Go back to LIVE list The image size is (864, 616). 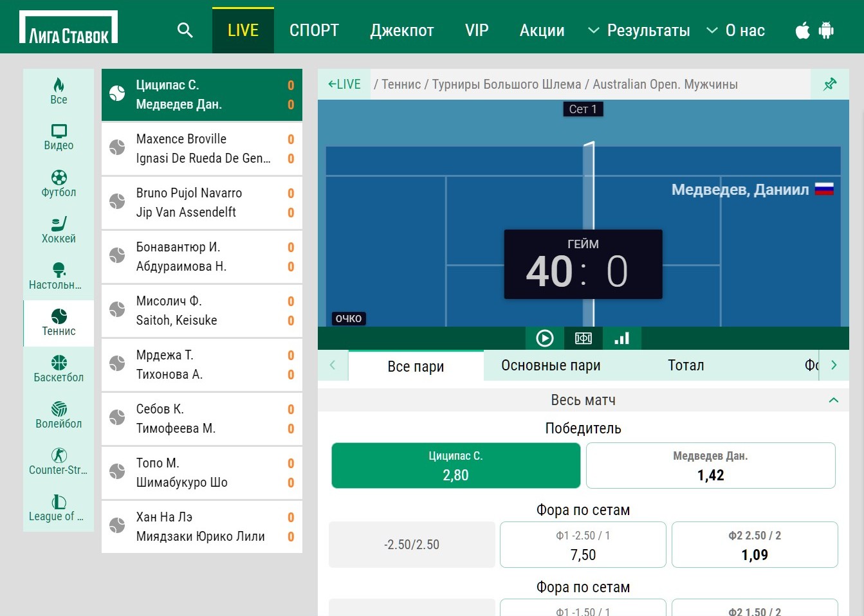pos(344,84)
